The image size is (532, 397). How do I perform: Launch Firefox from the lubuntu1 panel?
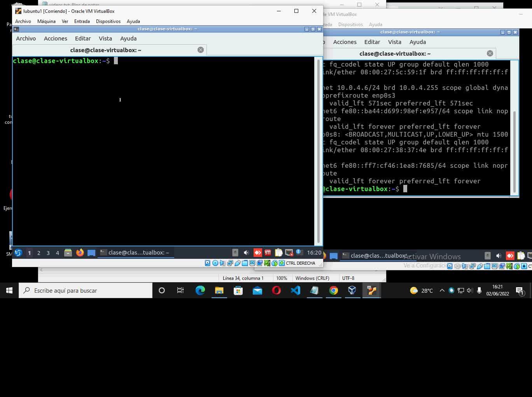point(80,253)
